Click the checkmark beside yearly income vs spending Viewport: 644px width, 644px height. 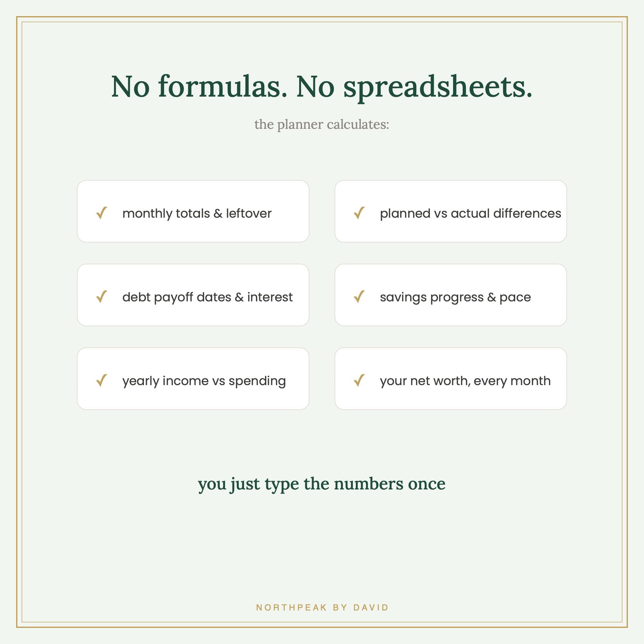tap(102, 380)
